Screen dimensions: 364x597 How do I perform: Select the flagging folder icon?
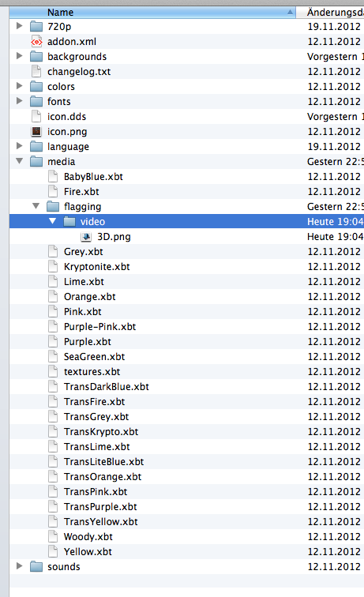(53, 206)
